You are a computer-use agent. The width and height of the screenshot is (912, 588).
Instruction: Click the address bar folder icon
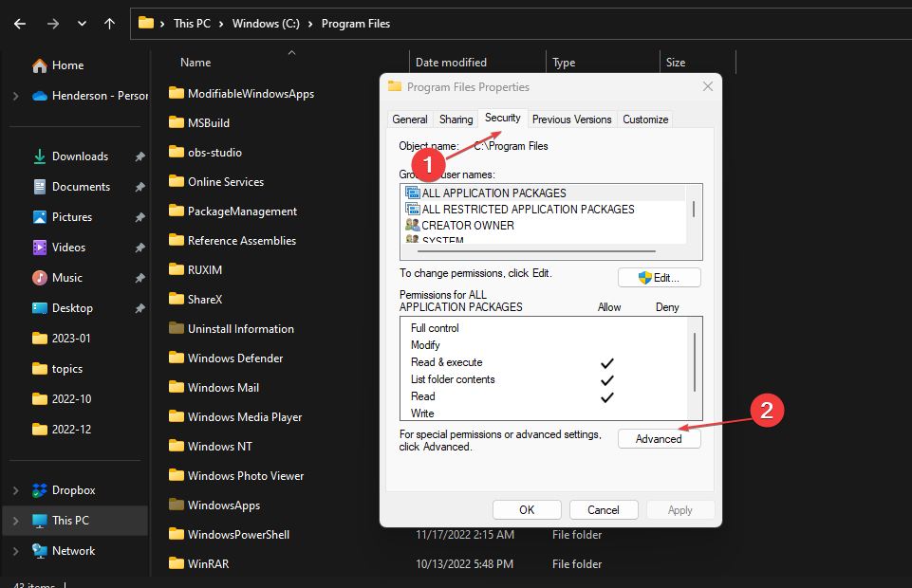146,24
